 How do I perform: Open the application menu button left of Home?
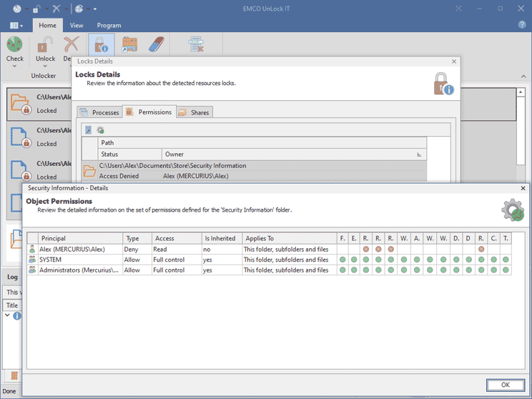point(16,25)
